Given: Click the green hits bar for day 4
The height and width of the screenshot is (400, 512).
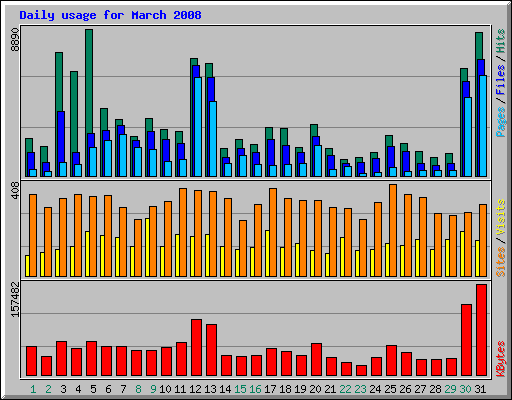Looking at the screenshot, I should [x=74, y=112].
